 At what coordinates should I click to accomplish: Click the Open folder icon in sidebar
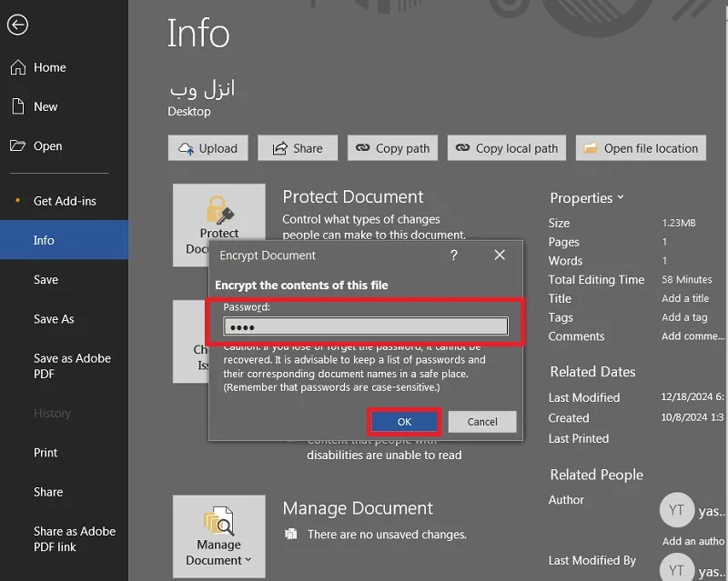click(x=17, y=145)
